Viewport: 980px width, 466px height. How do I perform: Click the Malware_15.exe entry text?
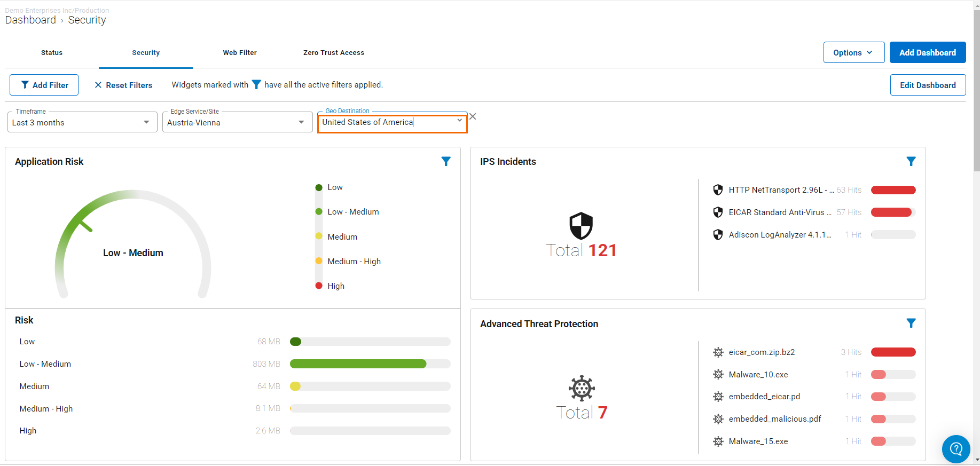click(x=758, y=441)
